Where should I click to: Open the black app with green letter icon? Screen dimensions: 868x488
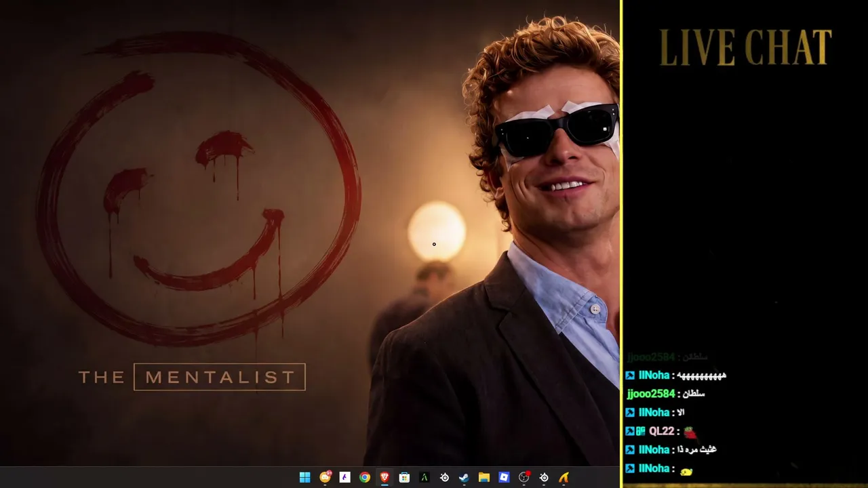[425, 477]
